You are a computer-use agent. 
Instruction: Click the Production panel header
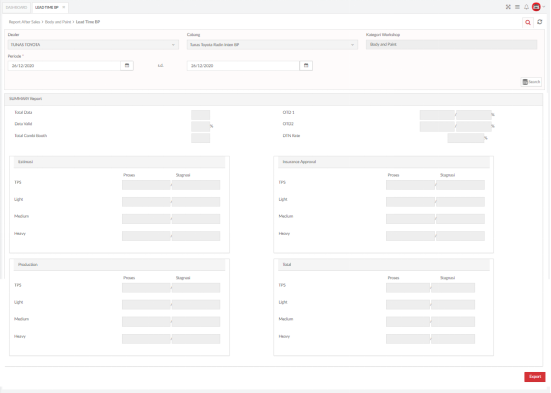119,265
